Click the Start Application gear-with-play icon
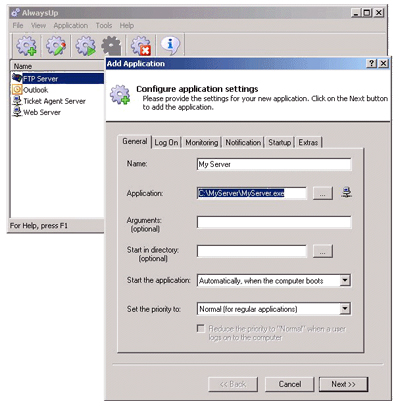The width and height of the screenshot is (400, 407). click(86, 46)
